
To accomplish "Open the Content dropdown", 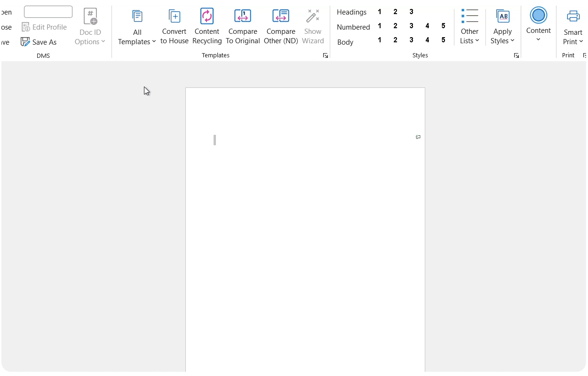I will [539, 25].
